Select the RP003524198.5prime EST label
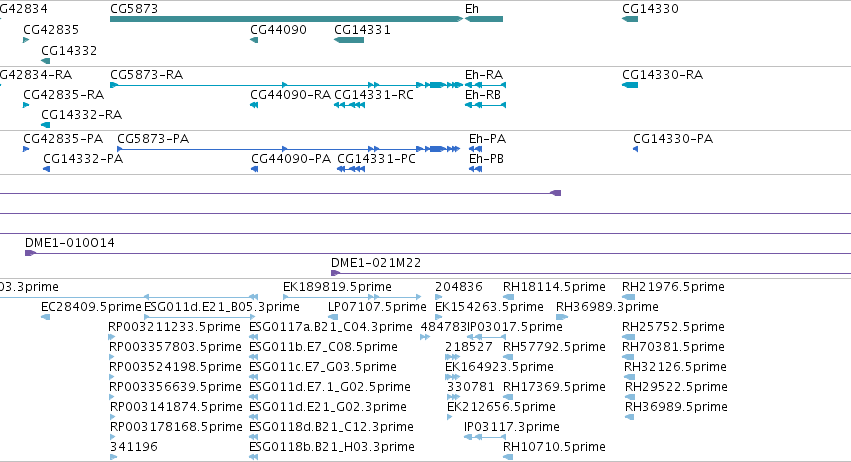This screenshot has width=851, height=462. coord(175,368)
